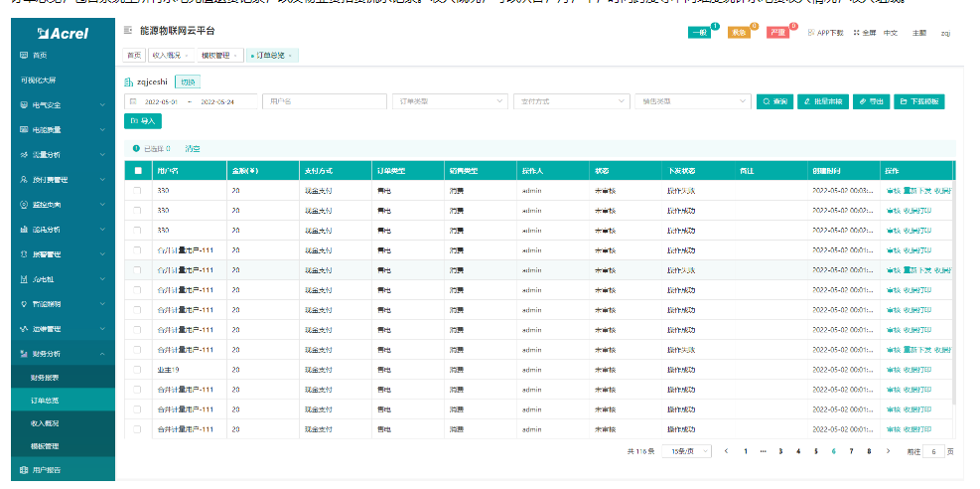This screenshot has width=980, height=489.
Task: Click the red 严重 alarm badge
Action: (778, 33)
